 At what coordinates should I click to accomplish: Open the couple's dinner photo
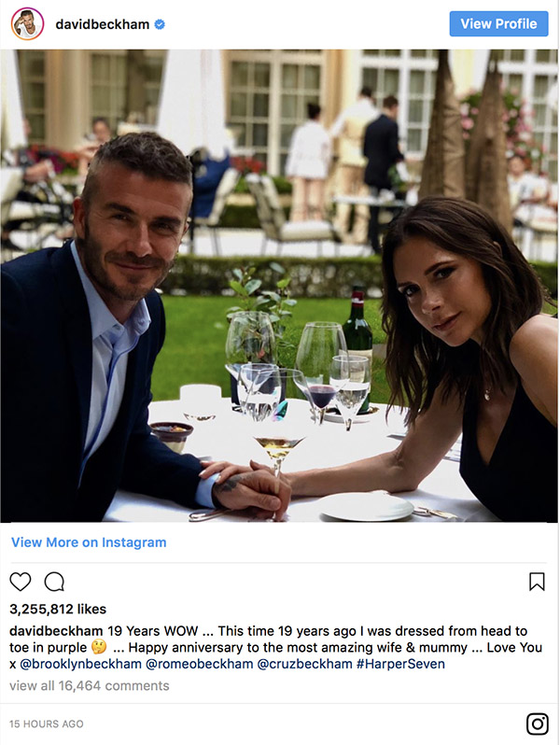279,285
